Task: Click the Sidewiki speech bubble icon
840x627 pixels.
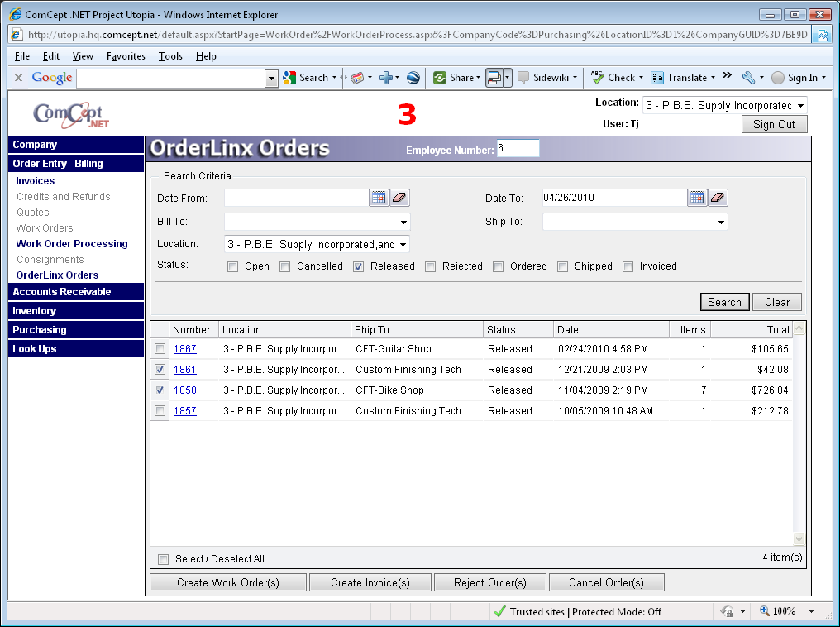Action: (x=523, y=78)
